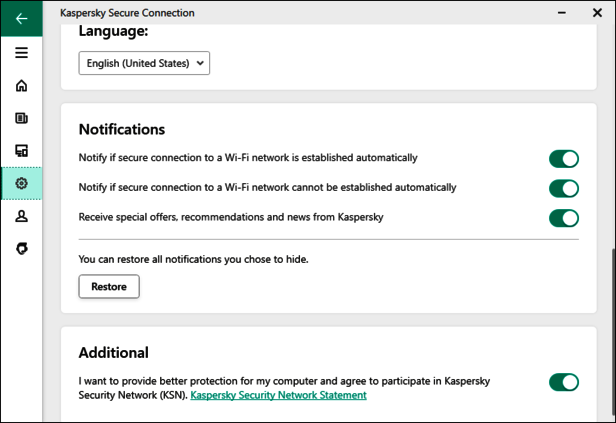Click the Restore notifications button
The image size is (616, 423).
109,287
